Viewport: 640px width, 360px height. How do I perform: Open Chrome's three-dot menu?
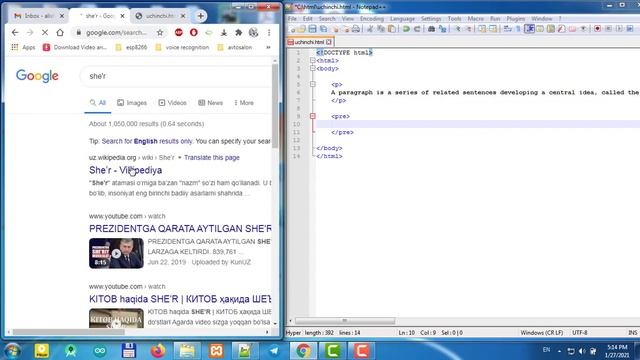coord(269,32)
